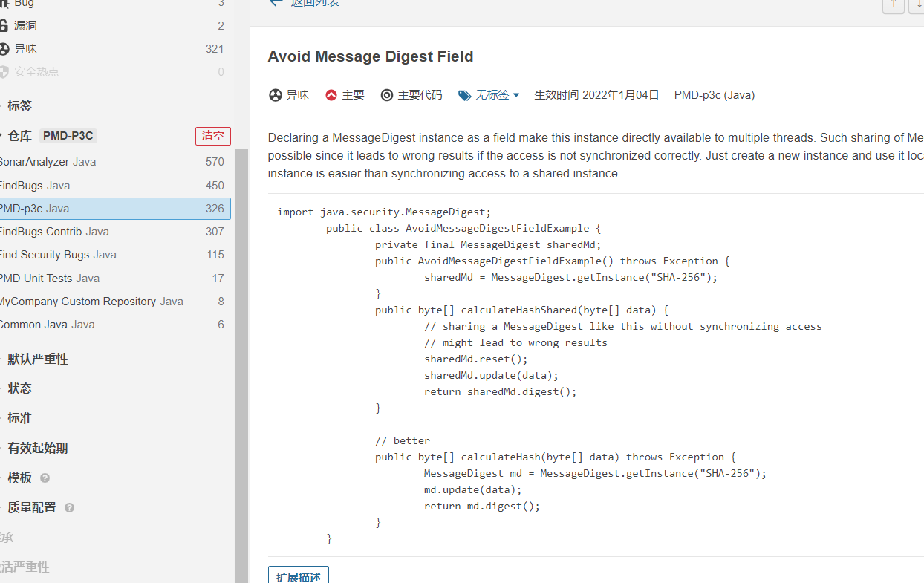
Task: Click the 主要 severity arrow icon
Action: tap(330, 94)
